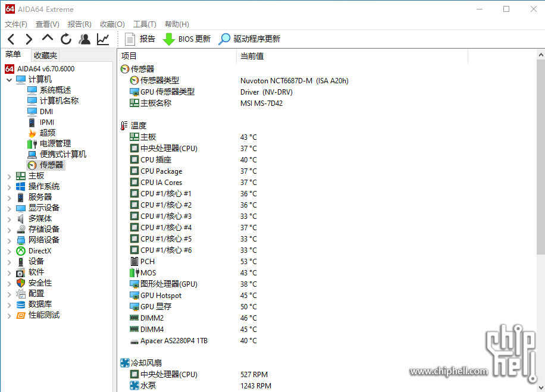Image resolution: width=545 pixels, height=392 pixels.
Task: Expand the 服务器 tree node
Action: click(10, 197)
